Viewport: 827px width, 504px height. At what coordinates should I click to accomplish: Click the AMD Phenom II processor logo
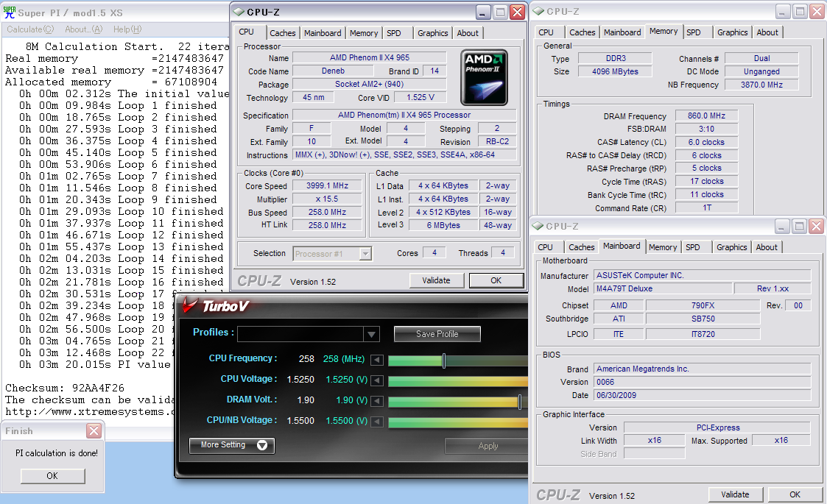(484, 77)
